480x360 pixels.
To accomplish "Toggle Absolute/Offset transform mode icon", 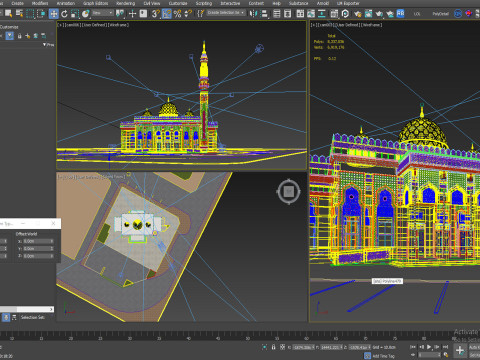I will click(282, 347).
